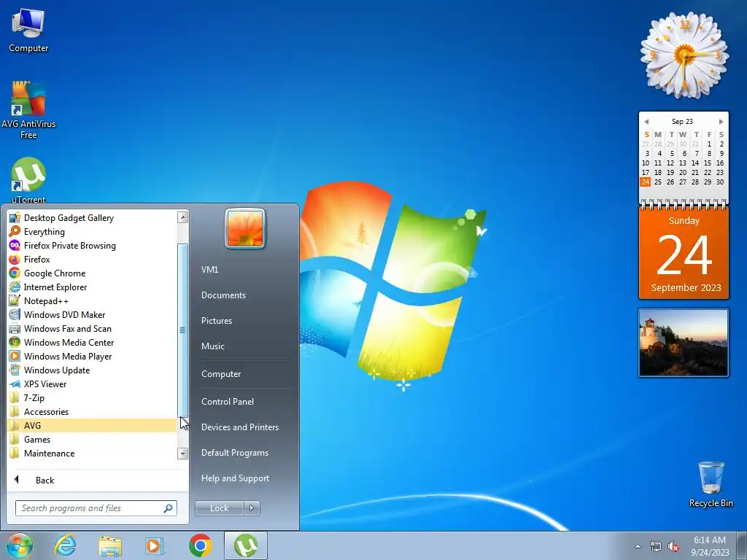
Task: Click date 15 in calendar gadget
Action: (x=708, y=163)
